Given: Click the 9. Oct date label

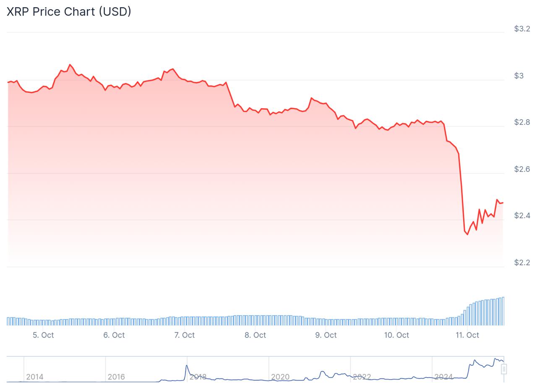Looking at the screenshot, I should pyautogui.click(x=326, y=335).
